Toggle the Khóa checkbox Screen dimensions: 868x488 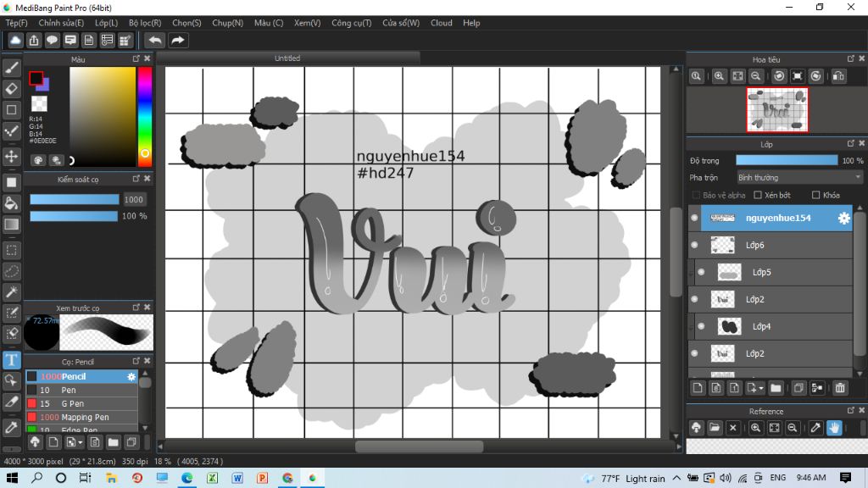[x=815, y=196]
